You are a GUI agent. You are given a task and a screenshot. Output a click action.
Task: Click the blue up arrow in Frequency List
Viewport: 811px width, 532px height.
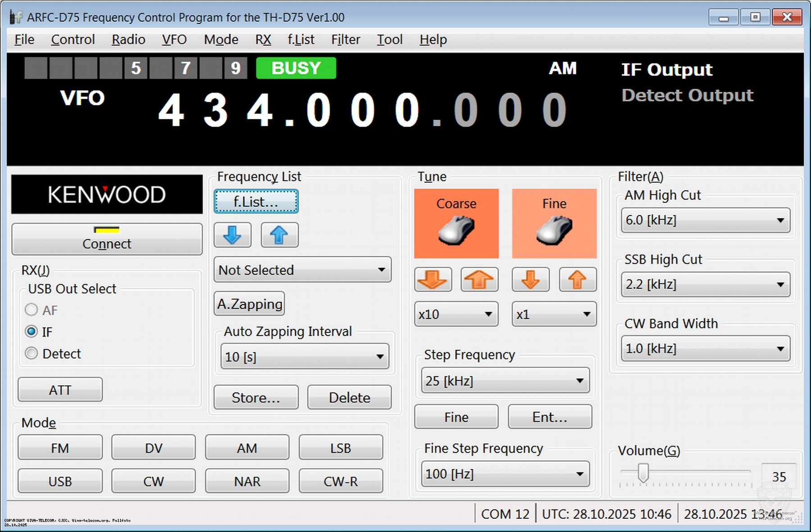(279, 235)
